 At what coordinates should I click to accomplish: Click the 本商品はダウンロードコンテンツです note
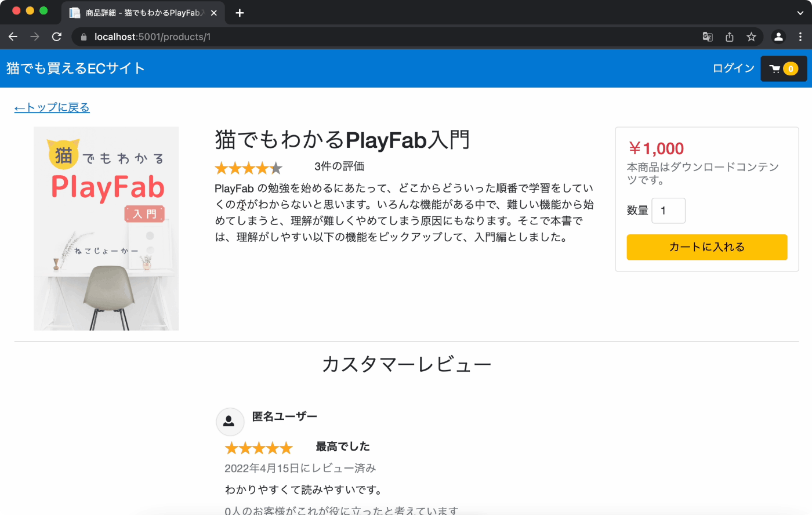703,173
